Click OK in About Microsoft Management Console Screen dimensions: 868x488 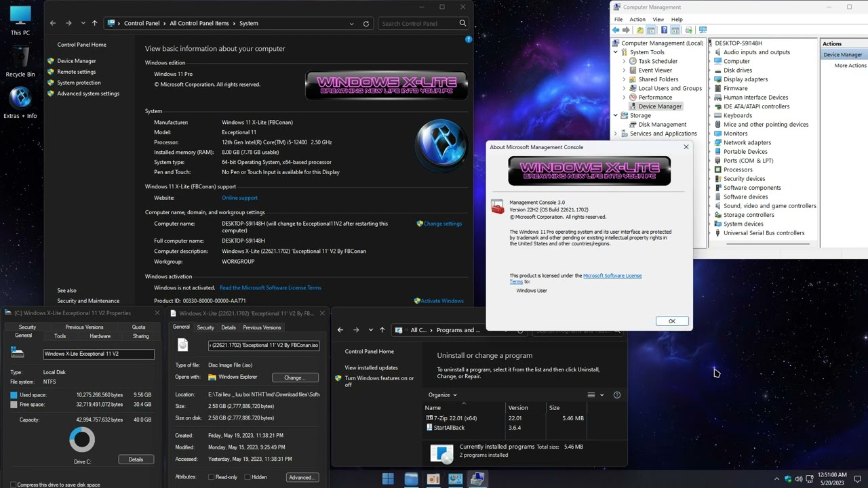(672, 321)
